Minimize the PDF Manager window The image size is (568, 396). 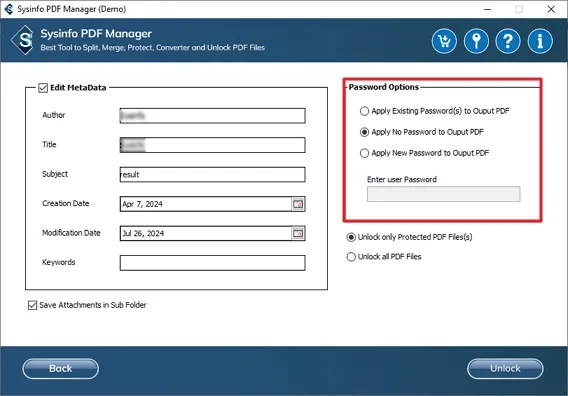[487, 9]
